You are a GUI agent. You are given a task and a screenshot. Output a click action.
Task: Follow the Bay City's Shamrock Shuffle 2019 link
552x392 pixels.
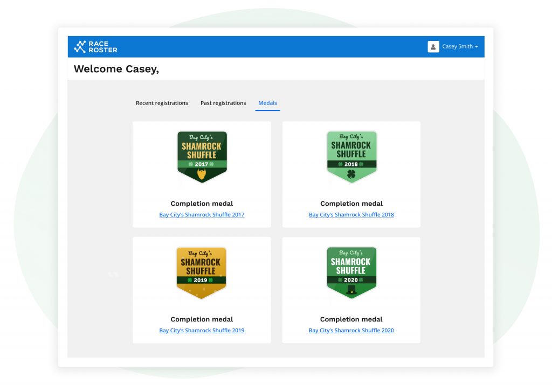pyautogui.click(x=202, y=331)
